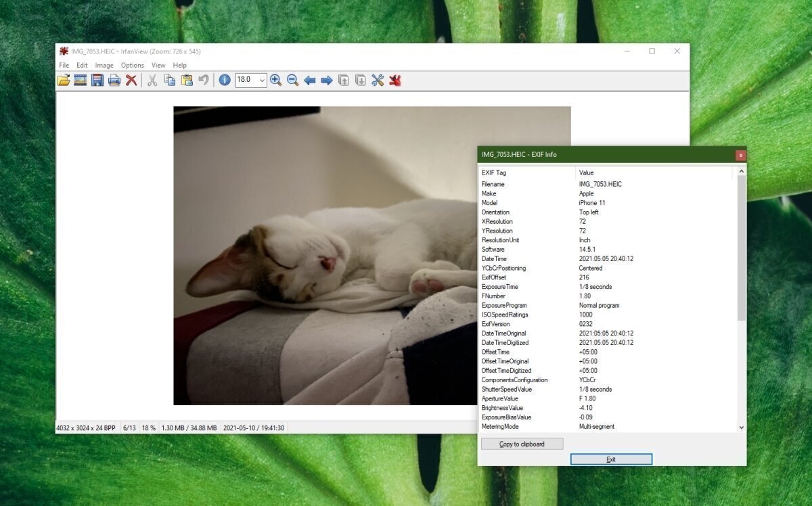The image size is (812, 506).
Task: Delete the image with the red X icon
Action: [x=131, y=80]
